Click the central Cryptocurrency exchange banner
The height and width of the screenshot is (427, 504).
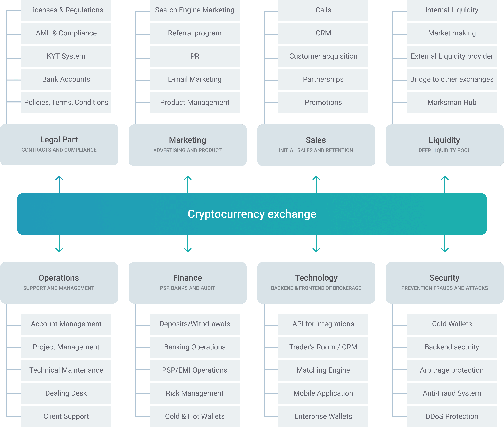point(252,214)
